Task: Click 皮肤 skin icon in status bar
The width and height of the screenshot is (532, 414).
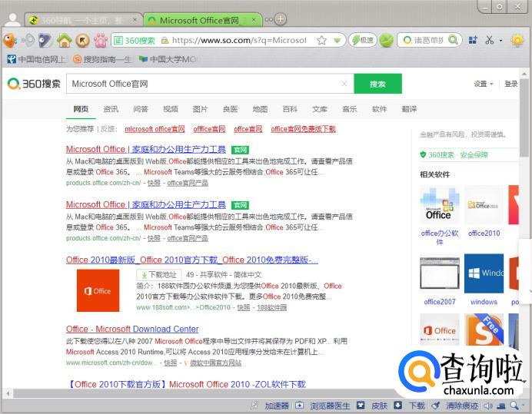Action: click(361, 406)
